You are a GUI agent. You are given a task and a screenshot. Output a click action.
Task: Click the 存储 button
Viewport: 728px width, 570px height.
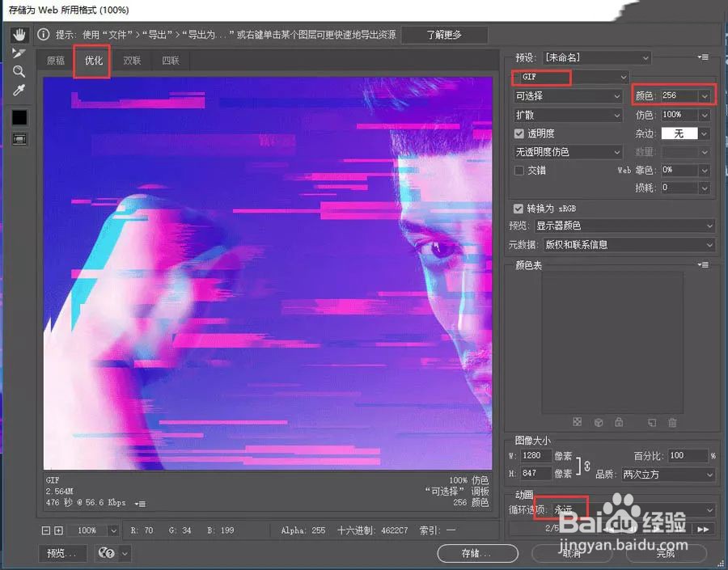coord(477,553)
